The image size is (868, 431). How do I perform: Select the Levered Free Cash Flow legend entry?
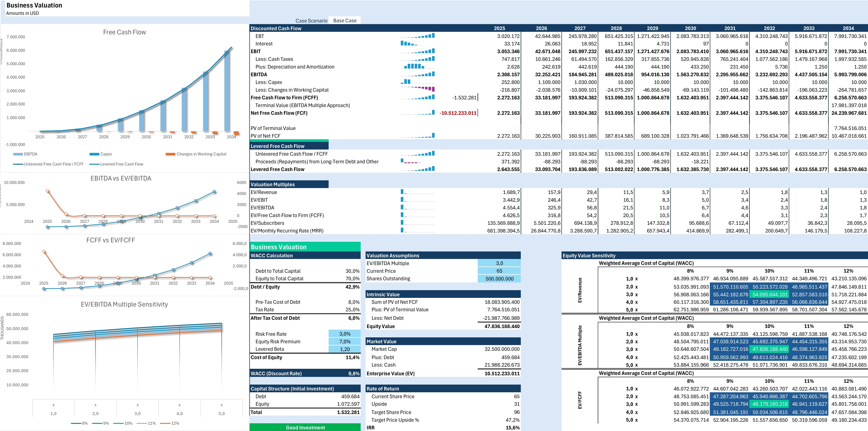point(116,164)
